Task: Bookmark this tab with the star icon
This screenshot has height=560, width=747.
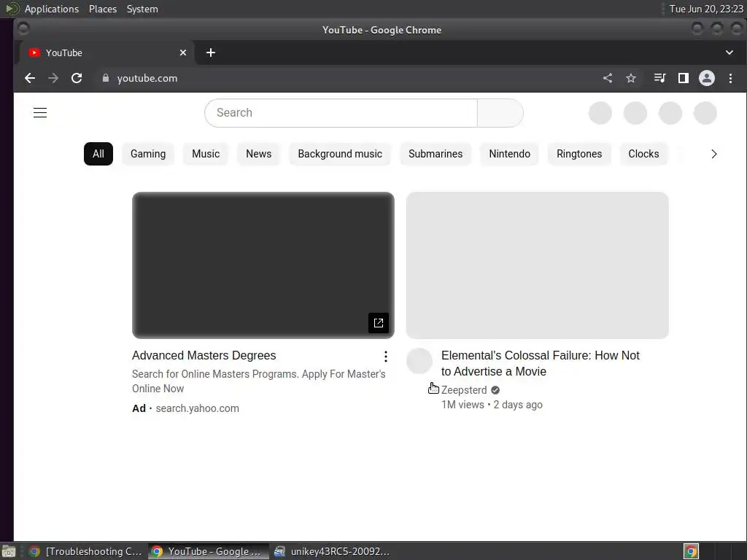Action: pyautogui.click(x=631, y=78)
